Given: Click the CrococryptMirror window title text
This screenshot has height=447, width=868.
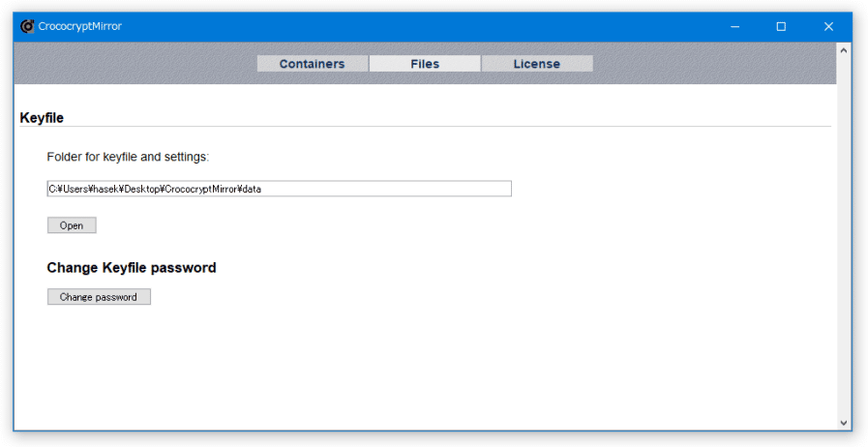Looking at the screenshot, I should pos(80,26).
